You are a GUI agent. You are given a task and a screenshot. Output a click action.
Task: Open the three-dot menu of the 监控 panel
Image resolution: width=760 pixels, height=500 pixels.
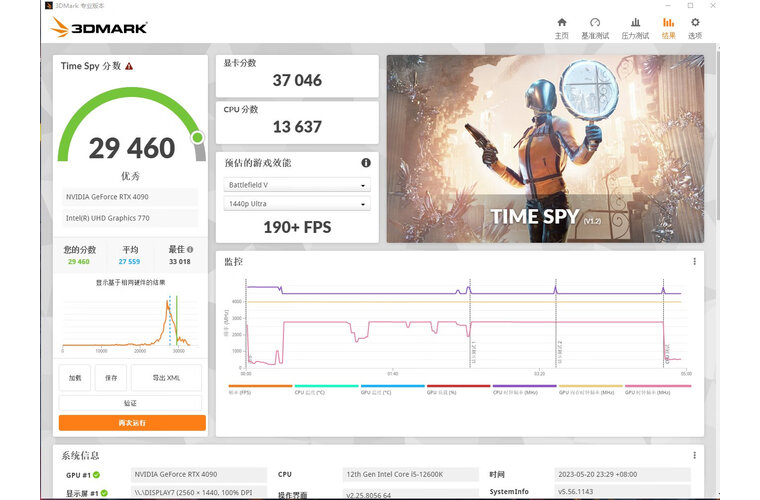pos(694,262)
